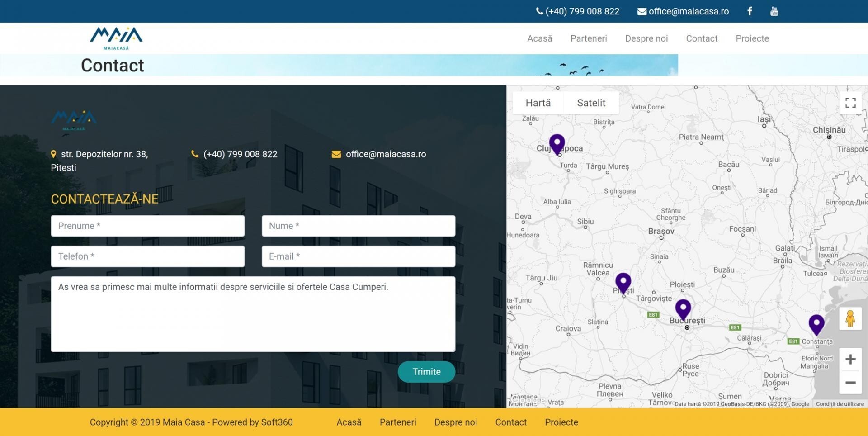Zoom in on the map
This screenshot has width=868, height=436.
click(850, 359)
